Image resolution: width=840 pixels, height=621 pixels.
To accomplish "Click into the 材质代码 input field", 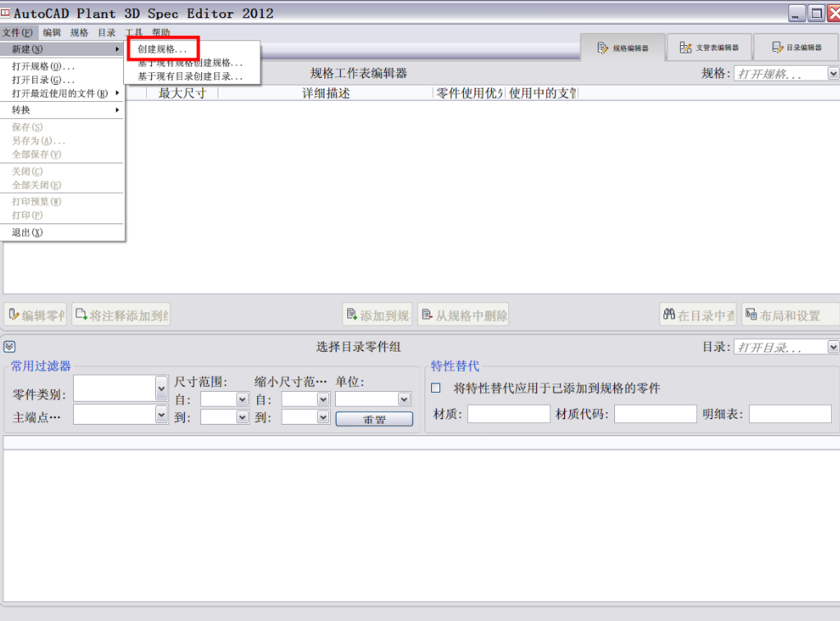I will pyautogui.click(x=656, y=414).
